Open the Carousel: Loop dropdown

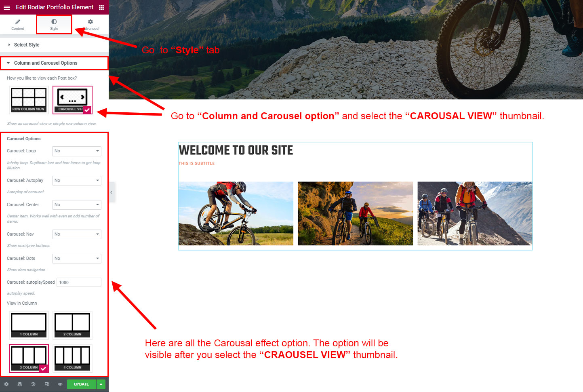(x=77, y=151)
